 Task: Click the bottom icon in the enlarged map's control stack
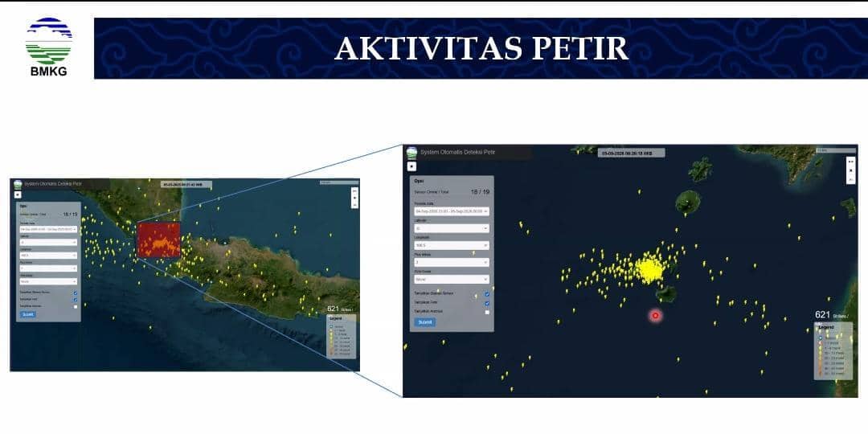(851, 179)
